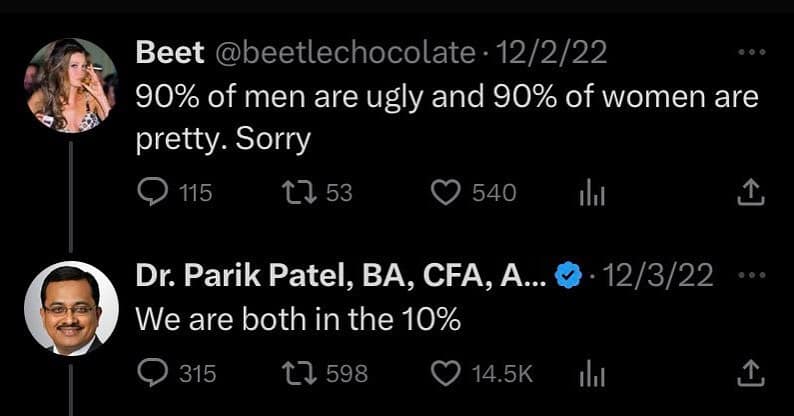Share Beet's tweet
Image resolution: width=794 pixels, height=416 pixels.
pos(750,192)
